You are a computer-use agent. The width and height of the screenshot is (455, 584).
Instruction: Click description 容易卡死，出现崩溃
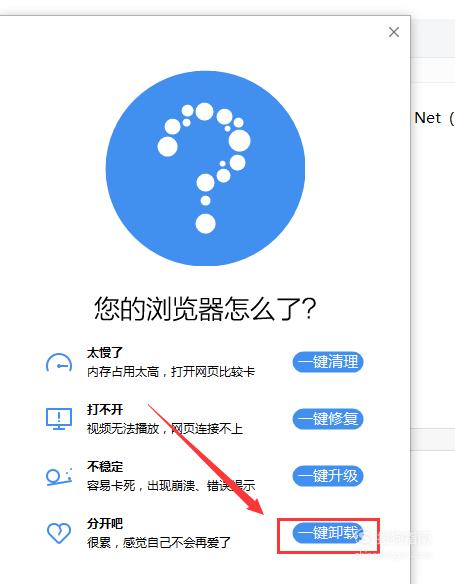[141, 486]
